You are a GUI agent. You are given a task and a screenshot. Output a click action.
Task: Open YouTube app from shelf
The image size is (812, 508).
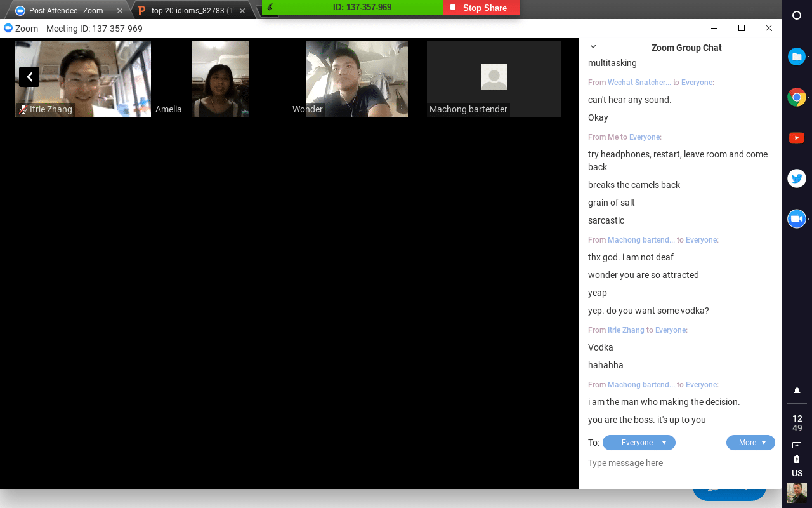tap(797, 138)
